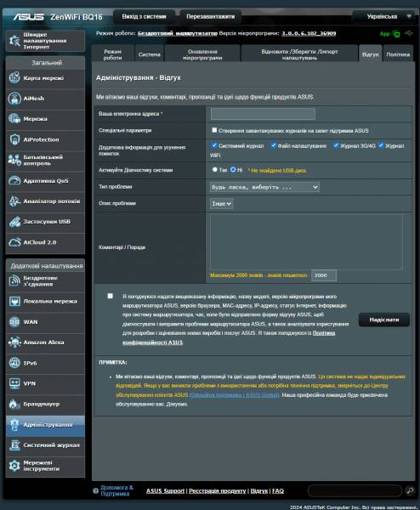This screenshot has height=510, width=420.
Task: Open the Тип проблеми dropdown
Action: pyautogui.click(x=264, y=187)
